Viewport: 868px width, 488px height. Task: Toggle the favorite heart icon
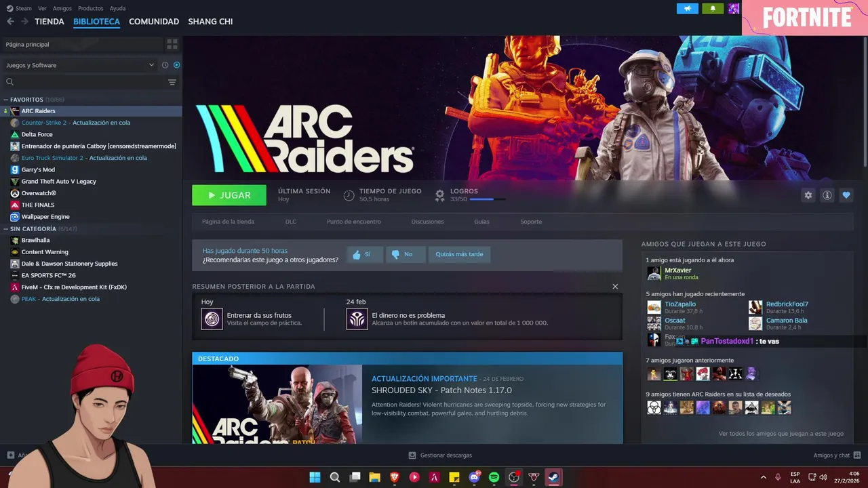click(846, 195)
